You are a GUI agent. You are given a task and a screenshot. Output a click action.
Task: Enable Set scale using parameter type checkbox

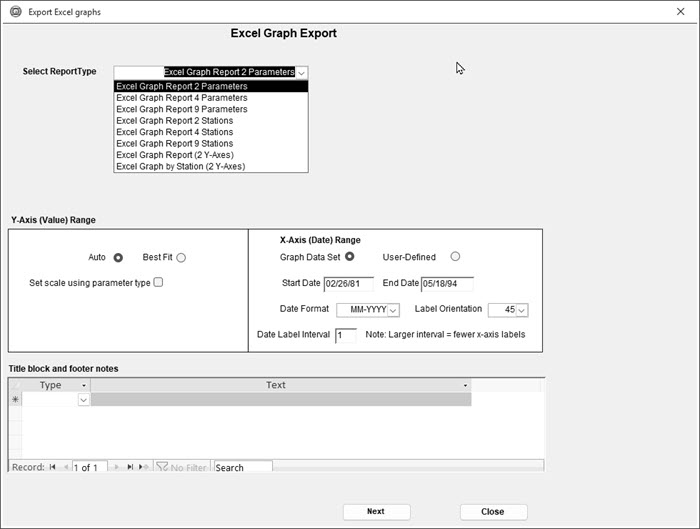click(x=158, y=282)
